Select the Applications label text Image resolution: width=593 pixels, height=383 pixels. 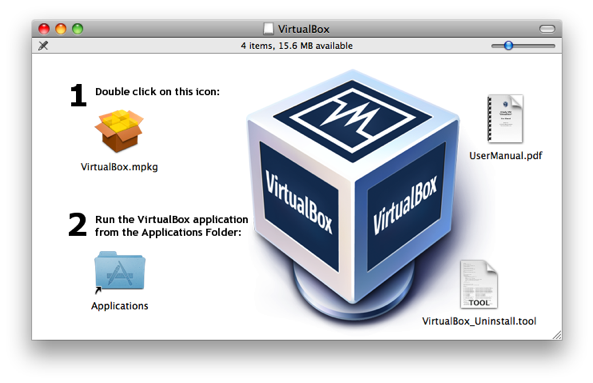(x=120, y=305)
